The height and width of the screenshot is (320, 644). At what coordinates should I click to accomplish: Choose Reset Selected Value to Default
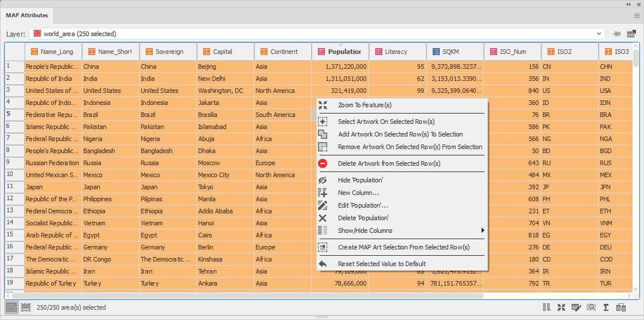pos(402,264)
